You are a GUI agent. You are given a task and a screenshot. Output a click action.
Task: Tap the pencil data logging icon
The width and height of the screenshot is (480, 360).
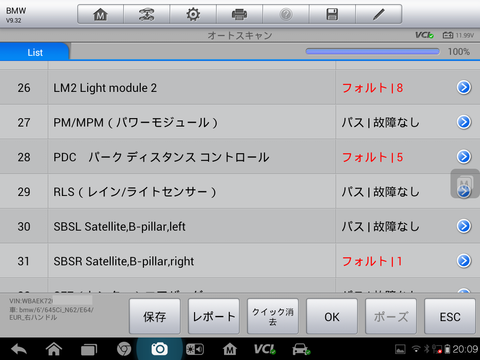(378, 14)
